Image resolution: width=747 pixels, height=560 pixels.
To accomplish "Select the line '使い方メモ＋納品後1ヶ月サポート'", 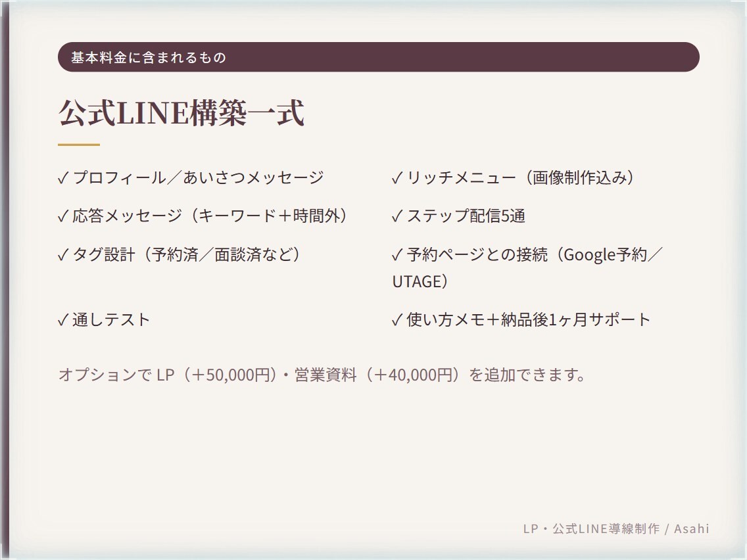I will (521, 319).
